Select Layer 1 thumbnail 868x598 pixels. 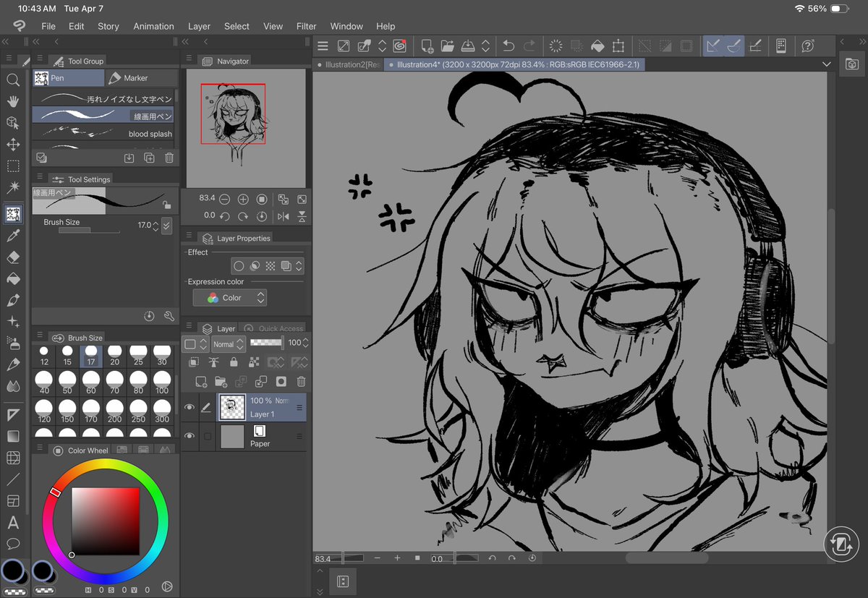coord(231,408)
